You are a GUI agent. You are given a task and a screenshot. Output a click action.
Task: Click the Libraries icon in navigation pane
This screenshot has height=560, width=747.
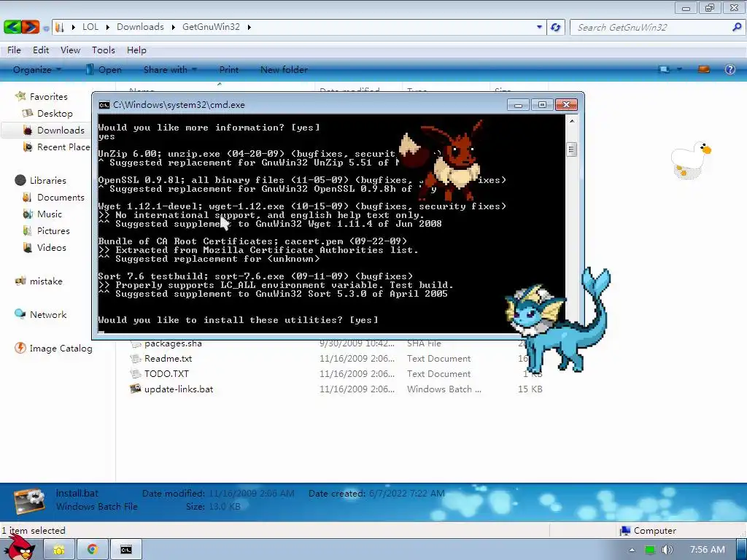click(20, 180)
